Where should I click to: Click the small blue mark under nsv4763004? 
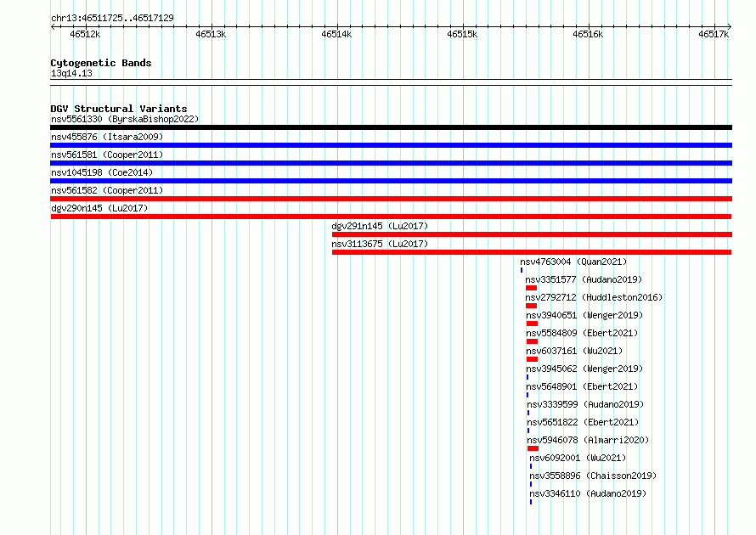(x=522, y=270)
